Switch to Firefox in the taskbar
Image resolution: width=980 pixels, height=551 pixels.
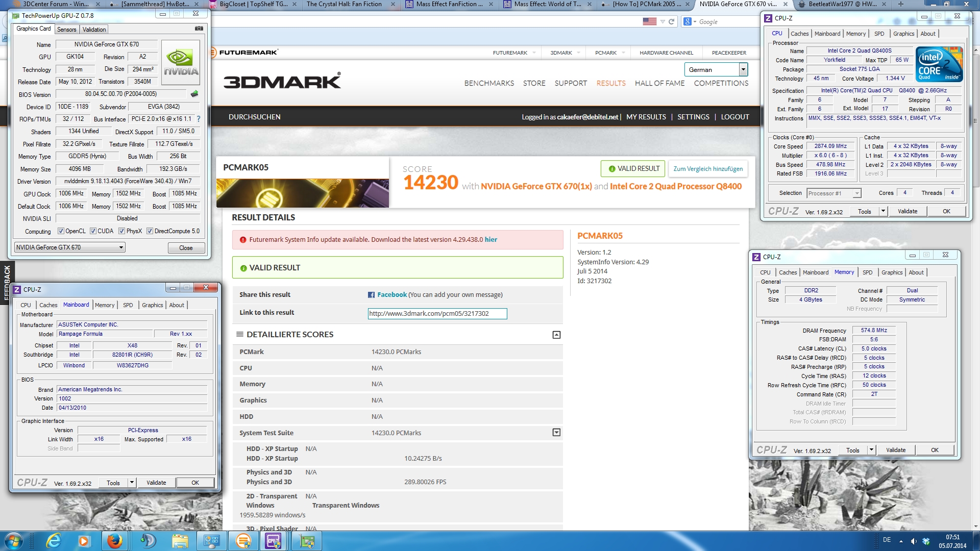tap(115, 541)
